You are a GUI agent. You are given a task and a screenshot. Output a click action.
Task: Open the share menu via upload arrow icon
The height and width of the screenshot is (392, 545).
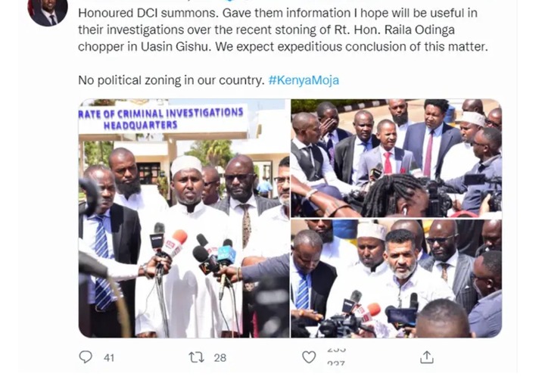[426, 357]
